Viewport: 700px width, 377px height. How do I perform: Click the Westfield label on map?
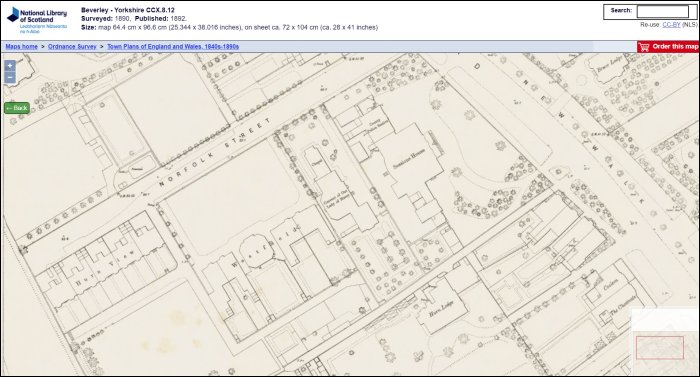[x=263, y=247]
